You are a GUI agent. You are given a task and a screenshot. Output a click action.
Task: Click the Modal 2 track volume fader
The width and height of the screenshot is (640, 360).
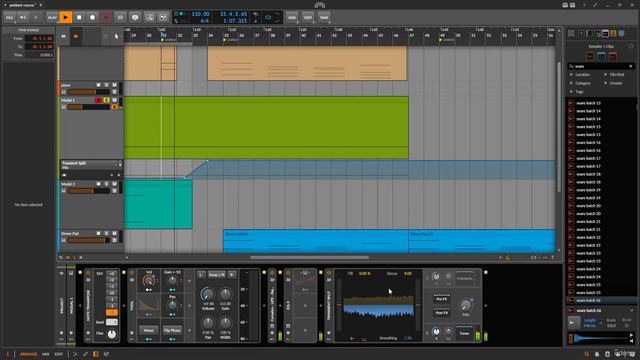(x=89, y=191)
